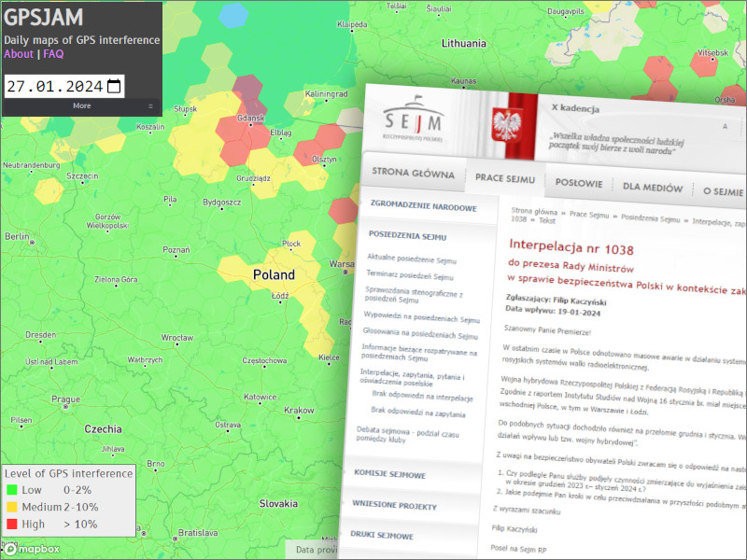Open Aktualne posiedzenie Sejmu link
This screenshot has width=747, height=560.
tap(412, 259)
